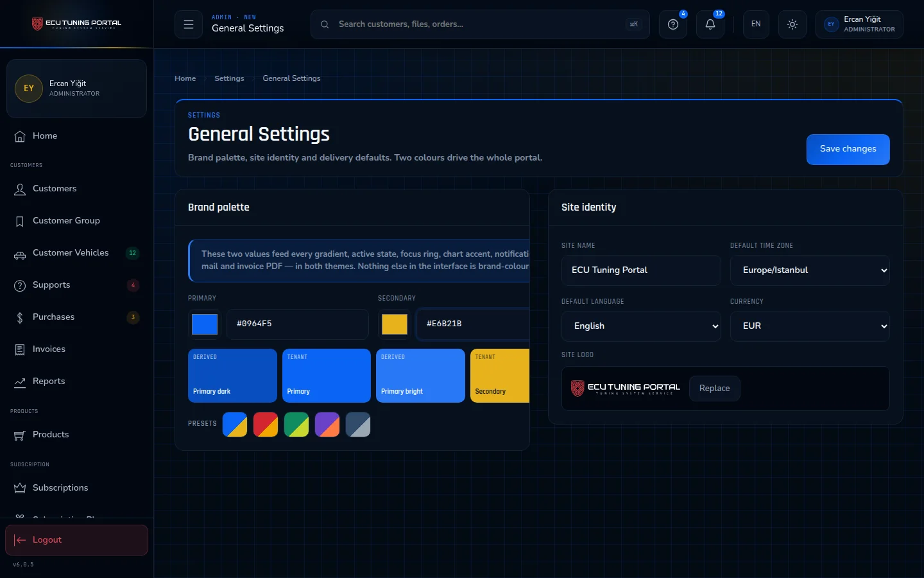Image resolution: width=924 pixels, height=578 pixels.
Task: Select the slate-gray preset
Action: pyautogui.click(x=358, y=425)
